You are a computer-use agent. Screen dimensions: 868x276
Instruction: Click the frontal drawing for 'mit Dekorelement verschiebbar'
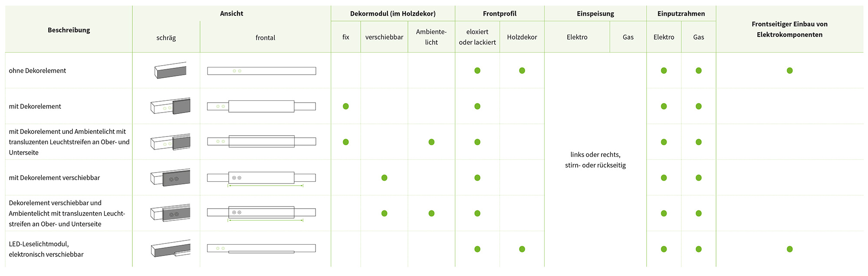261,179
